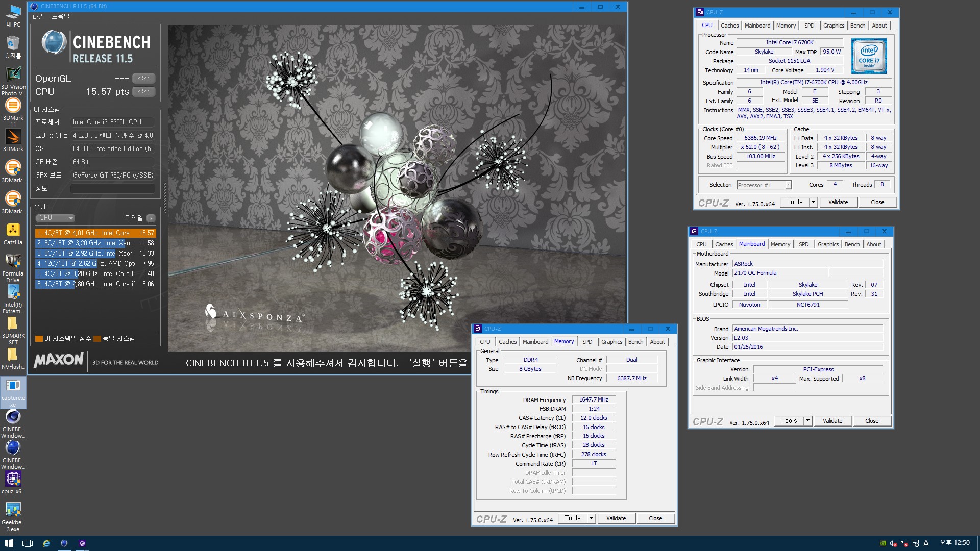Click Close in CPU-Z Memory window
Screen dimensions: 980x551
[x=655, y=518]
